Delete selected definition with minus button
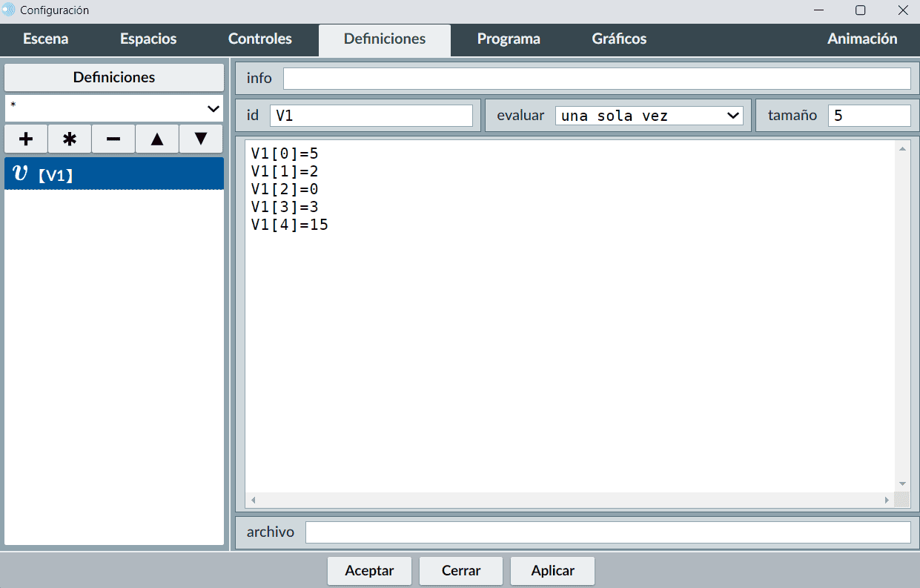Screen dimensions: 920x588 [x=113, y=139]
